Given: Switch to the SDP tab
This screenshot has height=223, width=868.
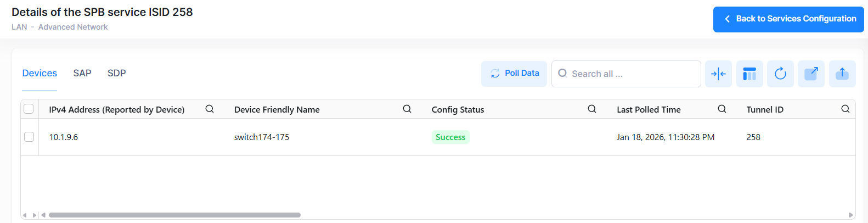Looking at the screenshot, I should click(116, 73).
